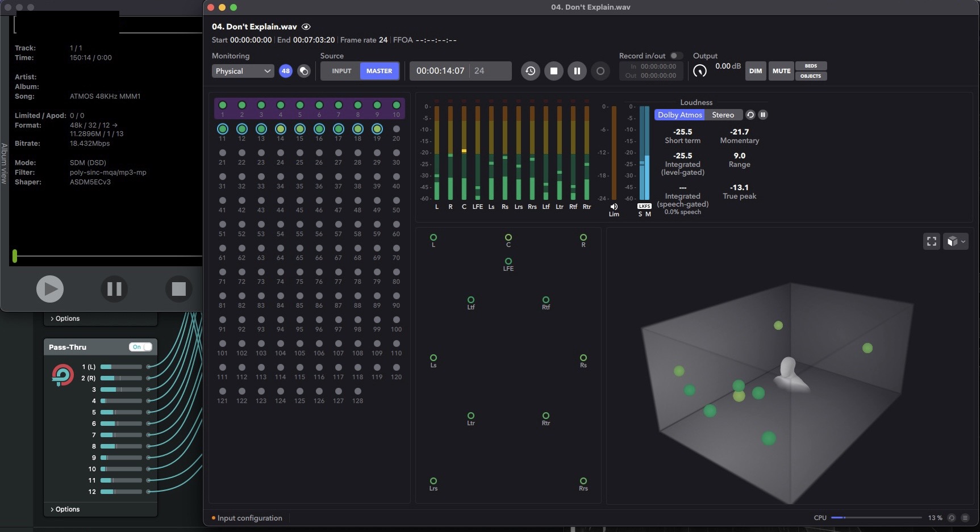Click the round icon next to 48 badge
The height and width of the screenshot is (532, 980).
pos(304,71)
